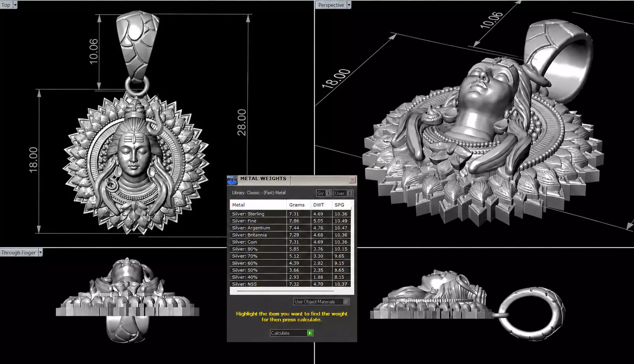Click the 1.88 DWT value for 40% silver
Screen dimensions: 634x364
pos(318,277)
